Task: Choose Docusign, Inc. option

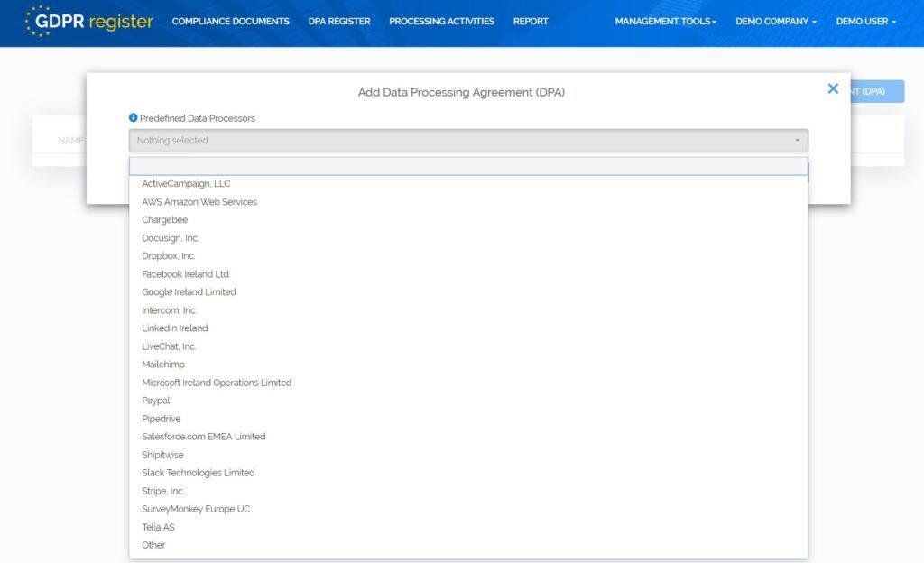Action: [x=468, y=238]
